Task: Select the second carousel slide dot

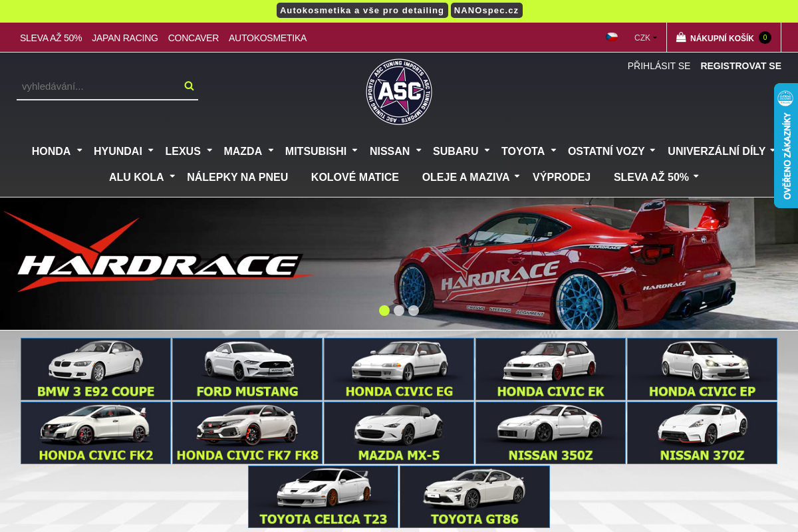Action: coord(399,311)
